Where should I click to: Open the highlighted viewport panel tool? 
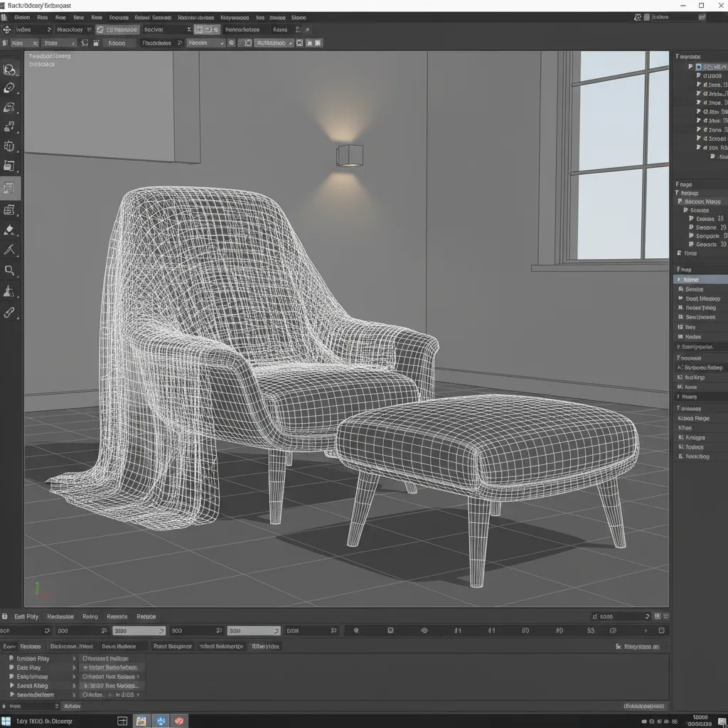9,188
